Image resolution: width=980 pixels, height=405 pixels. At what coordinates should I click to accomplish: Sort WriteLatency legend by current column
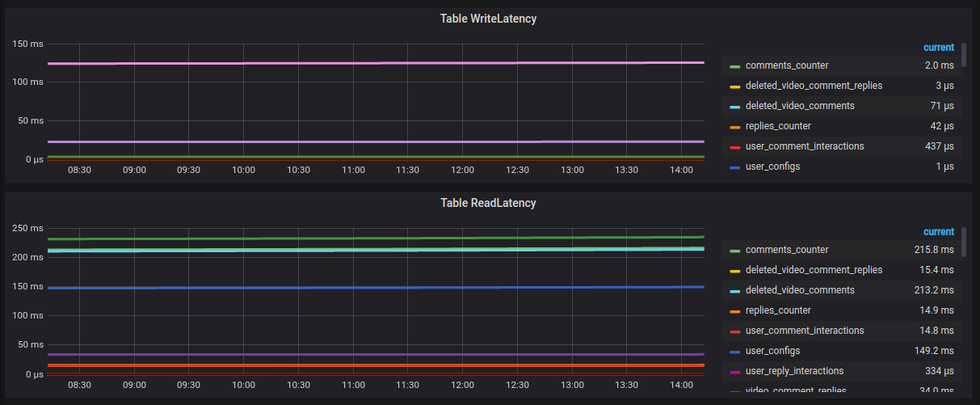[939, 48]
